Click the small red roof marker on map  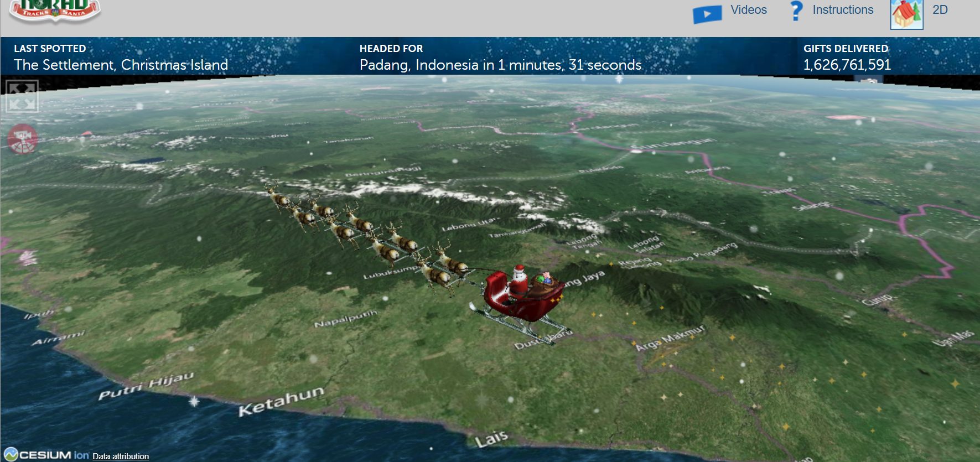pyautogui.click(x=86, y=134)
